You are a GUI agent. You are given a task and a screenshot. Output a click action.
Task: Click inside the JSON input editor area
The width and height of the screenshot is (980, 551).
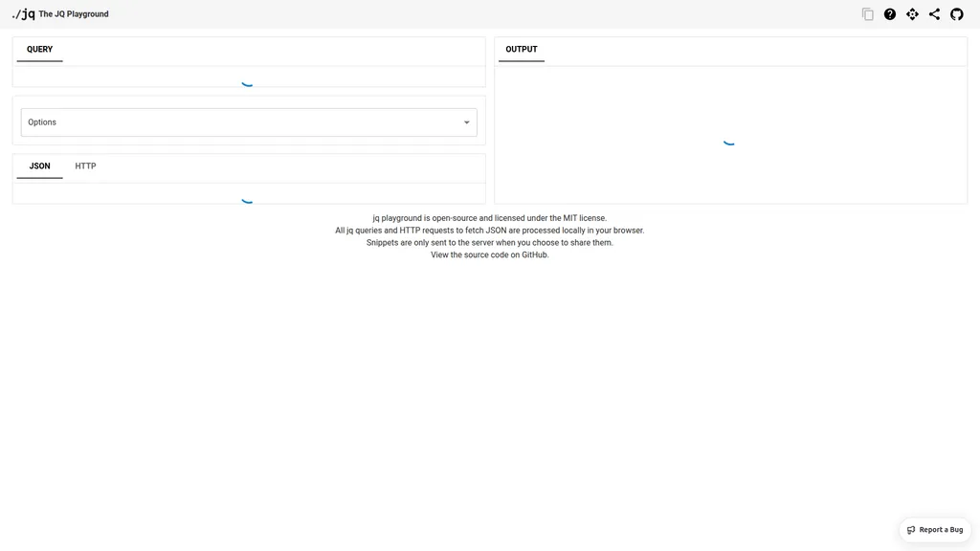[249, 193]
